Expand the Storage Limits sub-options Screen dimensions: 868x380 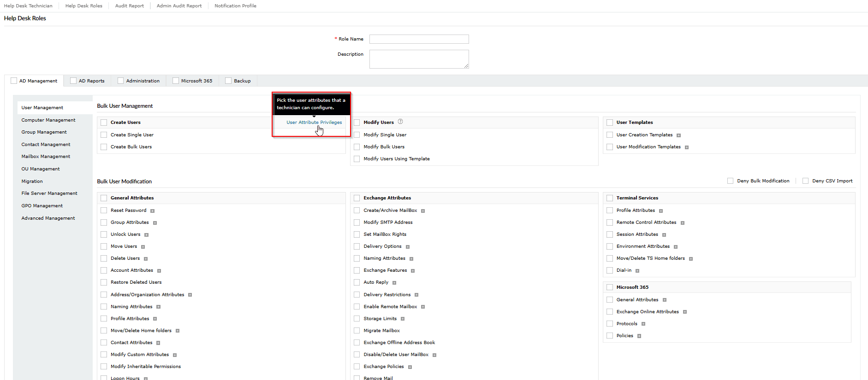click(403, 319)
